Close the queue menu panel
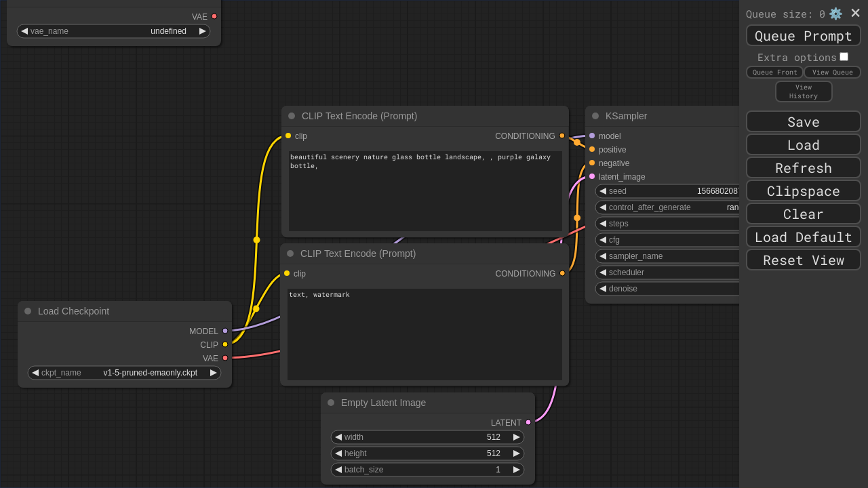This screenshot has height=488, width=868. click(x=855, y=13)
